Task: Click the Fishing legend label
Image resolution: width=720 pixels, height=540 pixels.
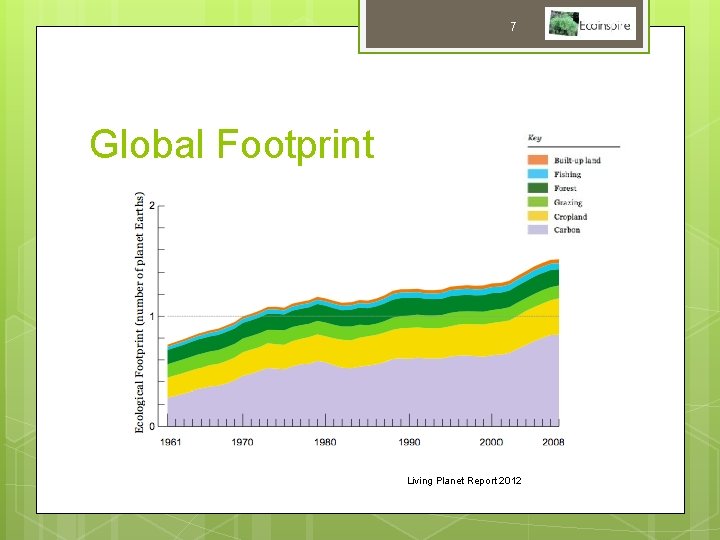Action: coord(568,174)
